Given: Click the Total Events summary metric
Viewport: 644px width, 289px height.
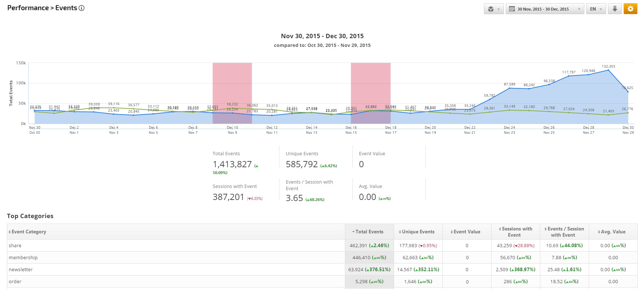Looking at the screenshot, I should pyautogui.click(x=232, y=164).
